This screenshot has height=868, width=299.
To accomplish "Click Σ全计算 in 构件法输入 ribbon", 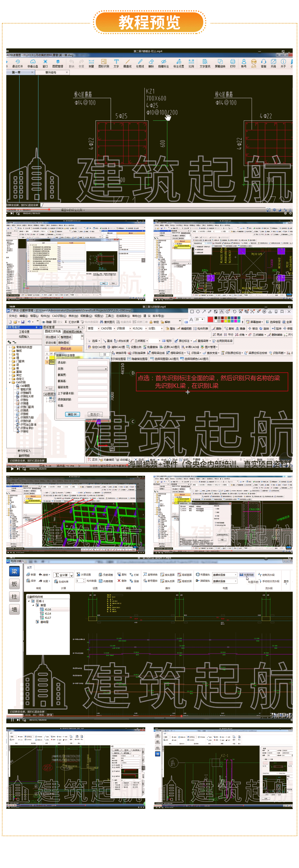I will tap(62, 575).
